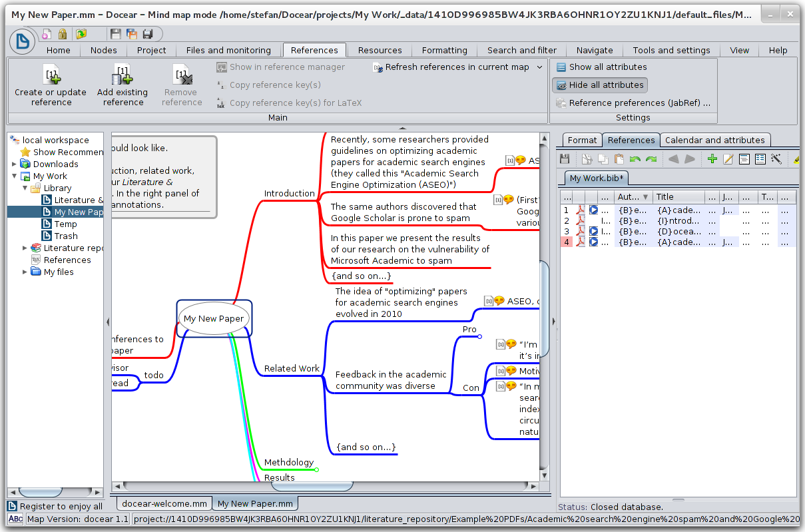Click the PDF icon in reference row 1
Screen dimensions: 805x532
(580, 210)
